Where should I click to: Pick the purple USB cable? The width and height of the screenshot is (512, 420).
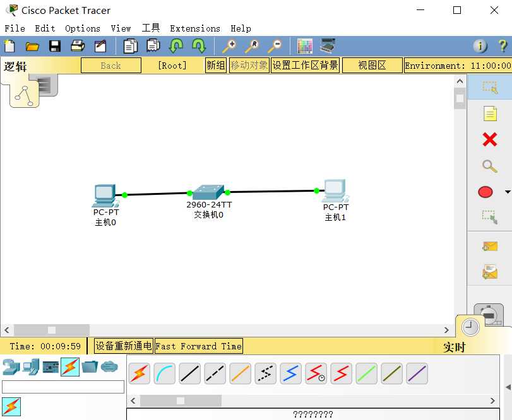(417, 373)
